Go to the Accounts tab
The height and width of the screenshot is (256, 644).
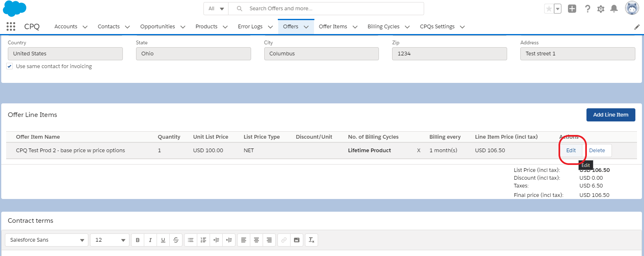click(66, 27)
